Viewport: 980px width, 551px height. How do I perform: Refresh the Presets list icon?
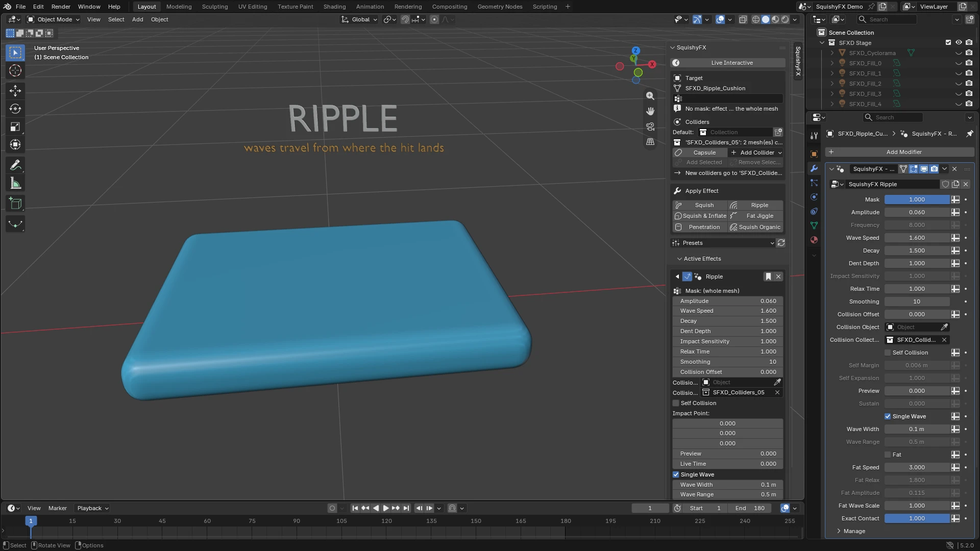(781, 243)
